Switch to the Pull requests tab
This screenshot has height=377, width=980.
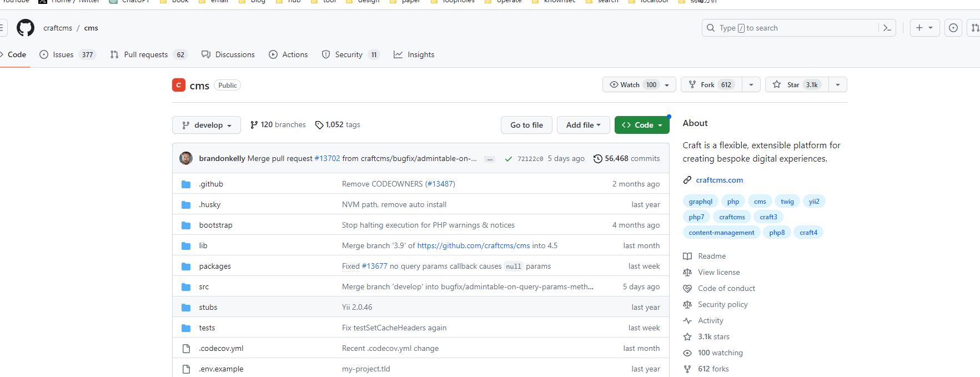[x=149, y=54]
